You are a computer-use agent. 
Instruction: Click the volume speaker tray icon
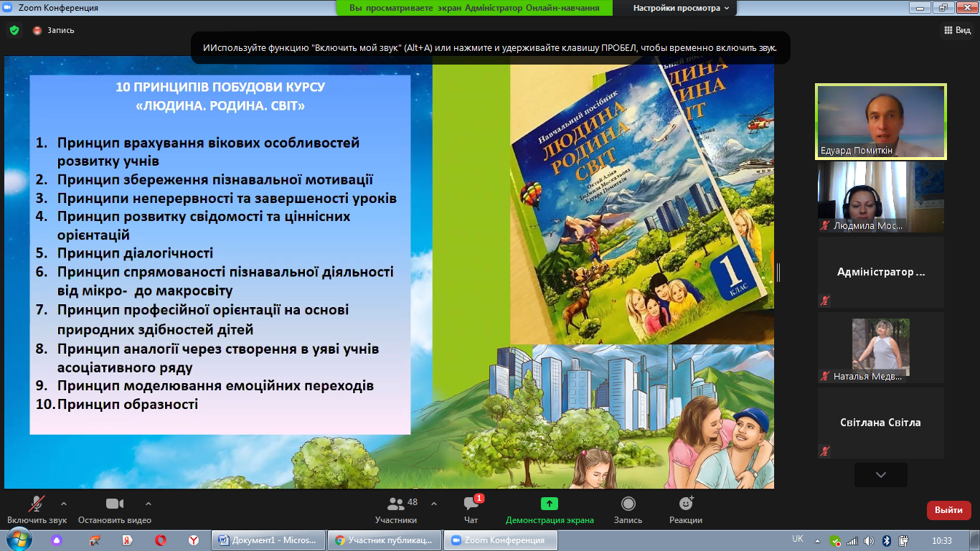coord(869,540)
